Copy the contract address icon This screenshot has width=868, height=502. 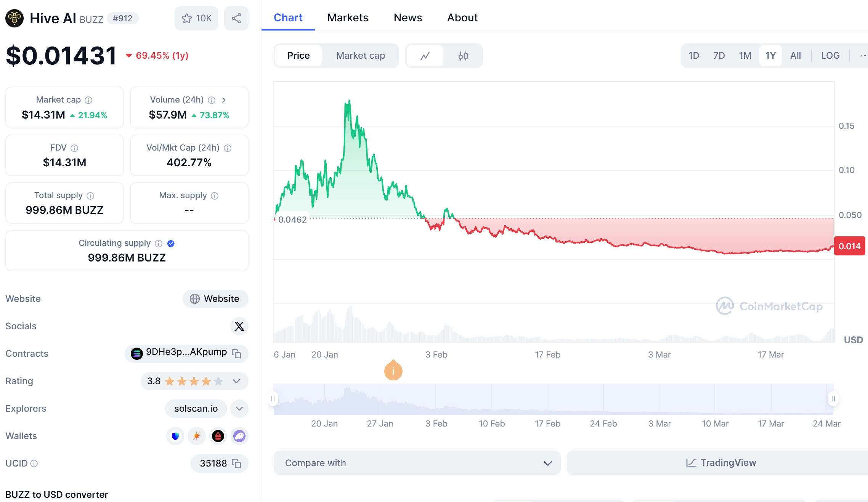coord(236,353)
